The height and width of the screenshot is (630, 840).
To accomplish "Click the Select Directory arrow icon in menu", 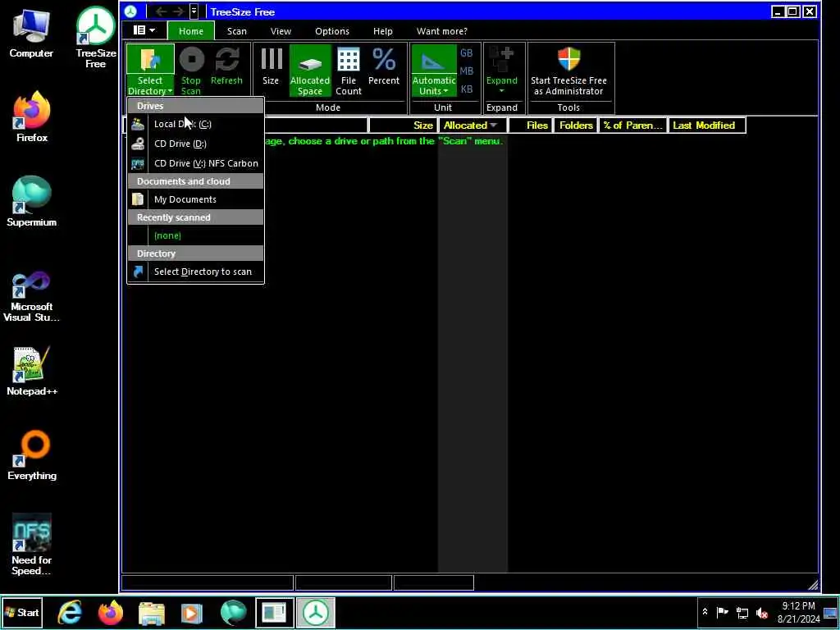I will click(138, 272).
